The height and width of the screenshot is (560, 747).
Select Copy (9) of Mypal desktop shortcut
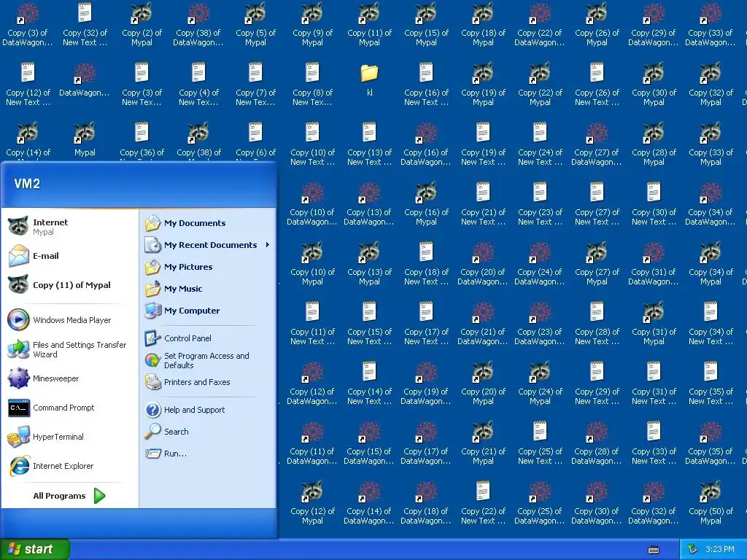pyautogui.click(x=312, y=24)
